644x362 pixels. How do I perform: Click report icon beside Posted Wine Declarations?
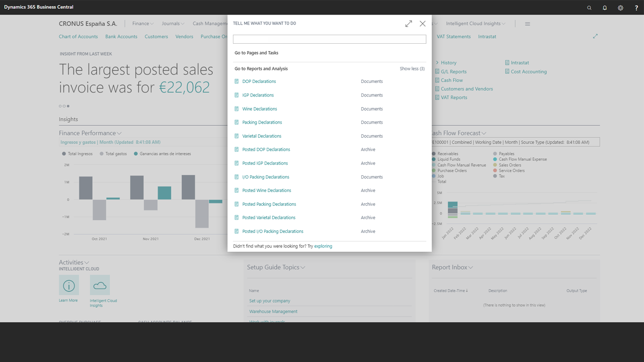tap(237, 191)
